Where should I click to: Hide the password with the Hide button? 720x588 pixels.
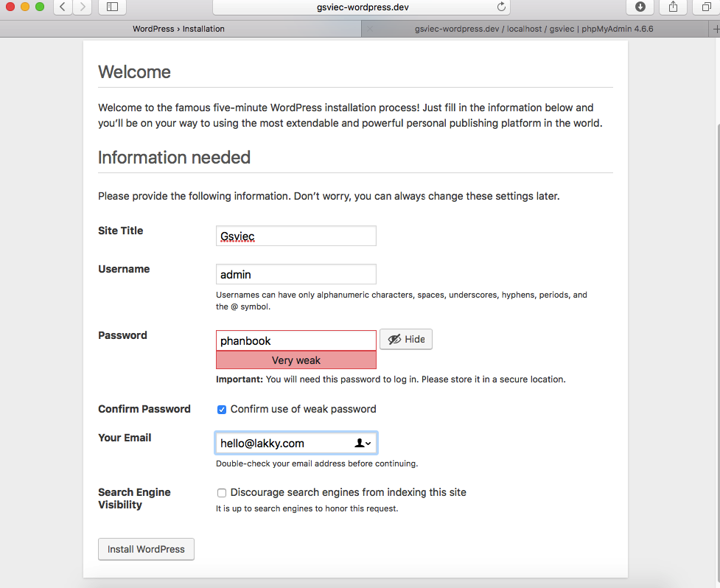pyautogui.click(x=406, y=339)
